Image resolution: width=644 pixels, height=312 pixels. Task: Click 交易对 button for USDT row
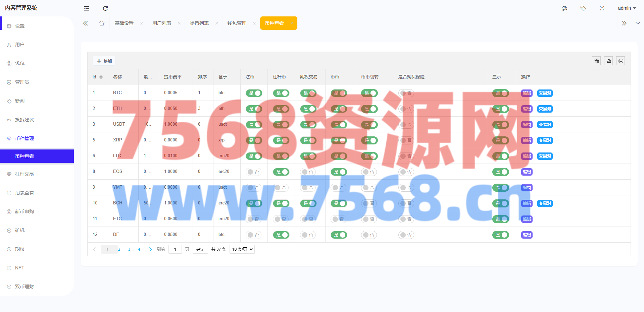tap(545, 125)
